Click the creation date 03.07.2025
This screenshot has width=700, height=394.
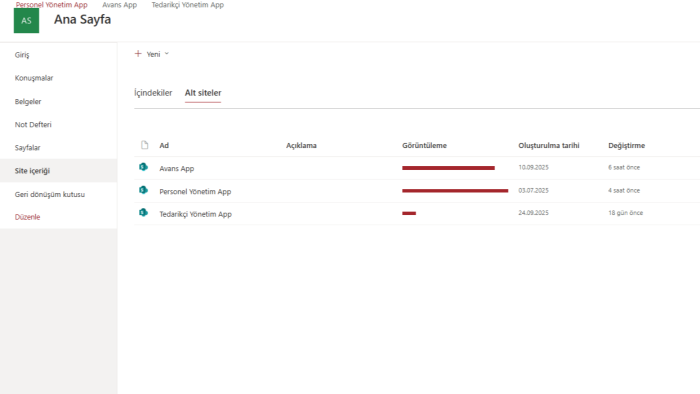[533, 191]
